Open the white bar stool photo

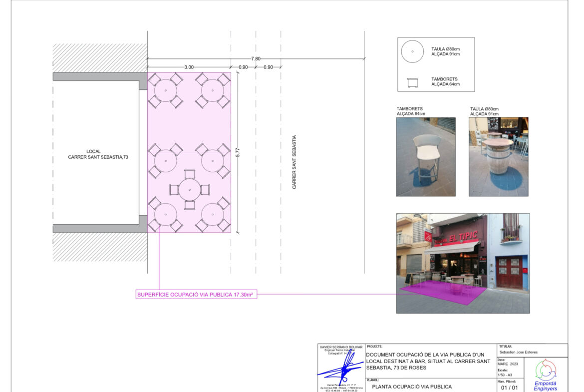pos(426,156)
